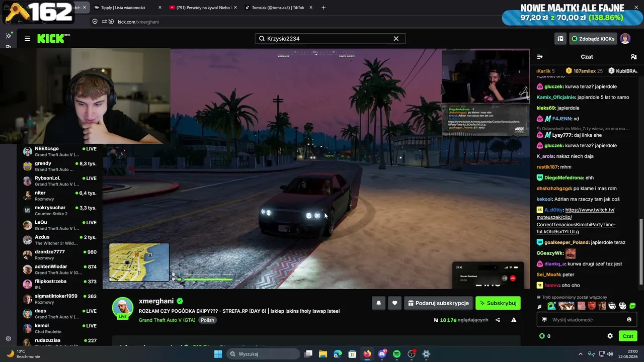Click the Wyszukaj taskbar search box
This screenshot has width=644, height=362.
[263, 354]
